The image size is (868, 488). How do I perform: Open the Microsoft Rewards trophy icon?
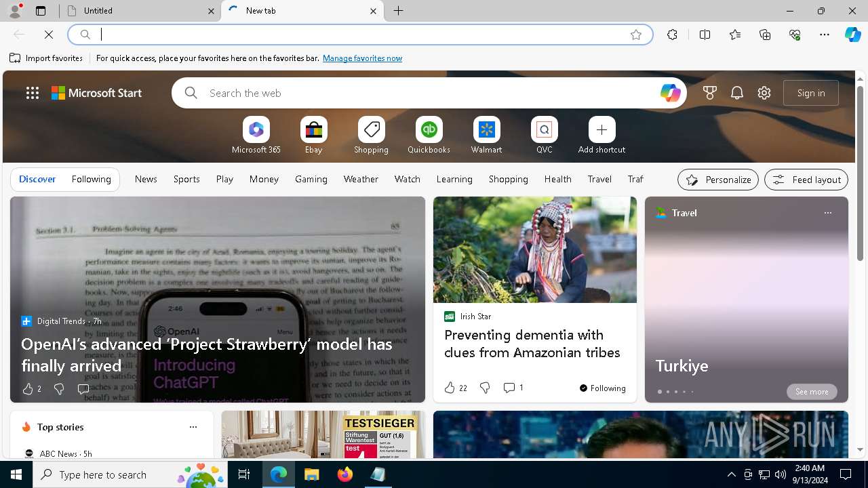(710, 93)
